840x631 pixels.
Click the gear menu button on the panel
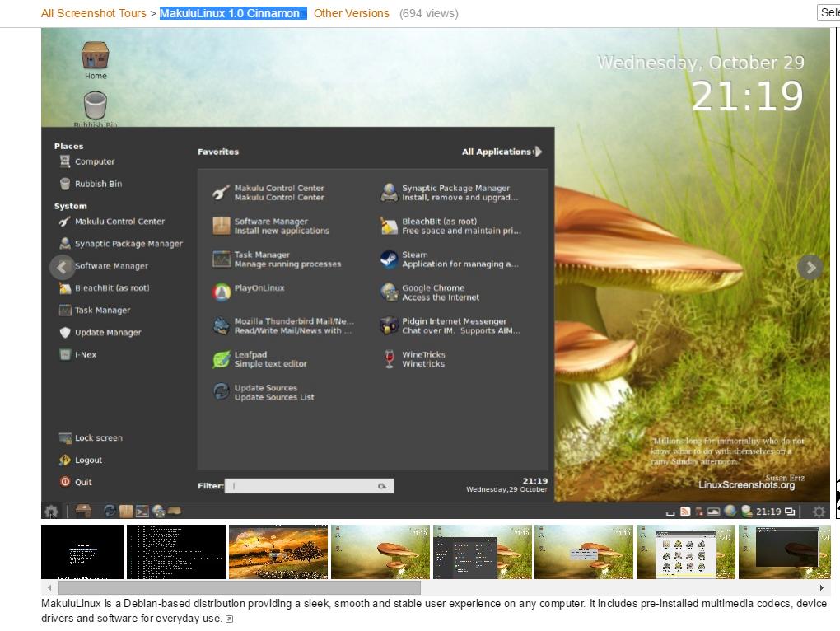point(51,511)
